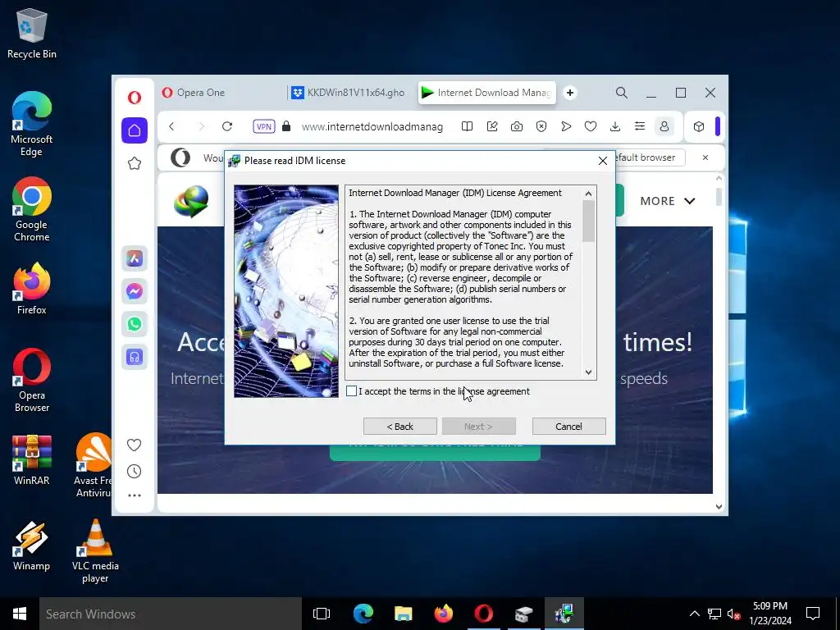This screenshot has height=630, width=840.
Task: Open reader mode book icon
Action: click(x=467, y=126)
